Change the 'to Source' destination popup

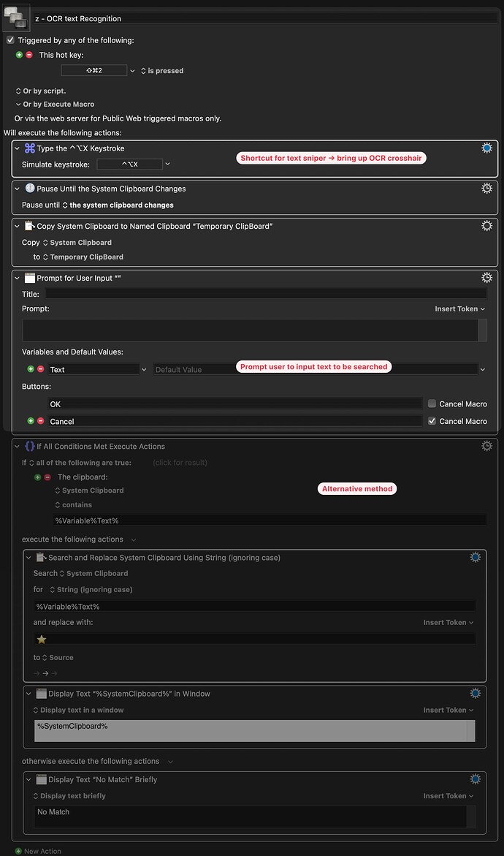coord(57,658)
